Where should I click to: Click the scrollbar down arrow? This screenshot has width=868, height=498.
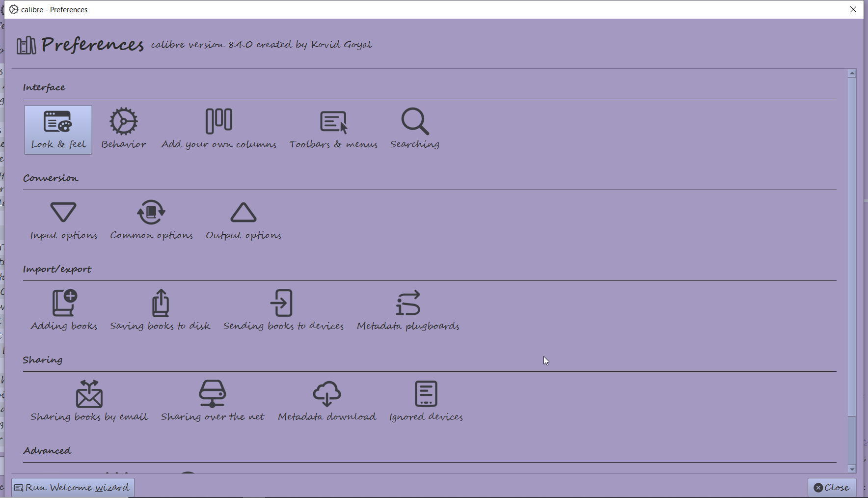852,469
